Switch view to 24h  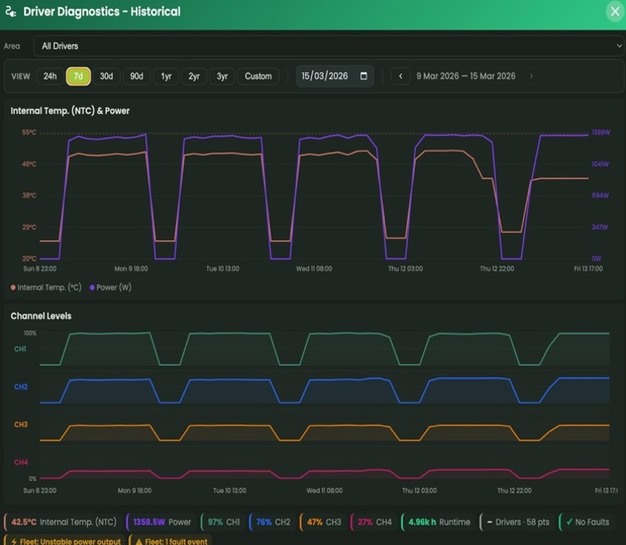(x=50, y=76)
